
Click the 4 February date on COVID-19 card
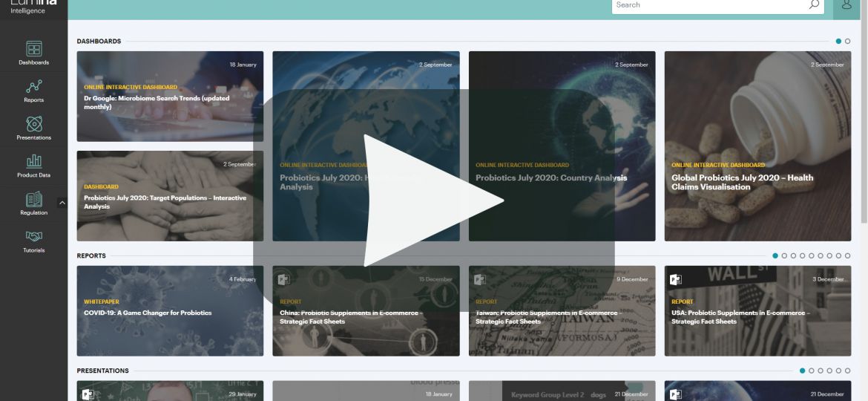coord(243,279)
